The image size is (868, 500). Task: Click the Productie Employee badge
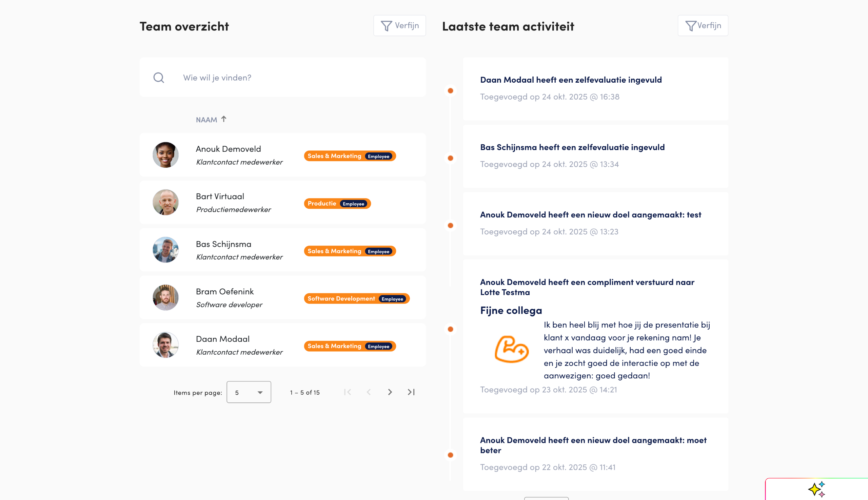(337, 204)
